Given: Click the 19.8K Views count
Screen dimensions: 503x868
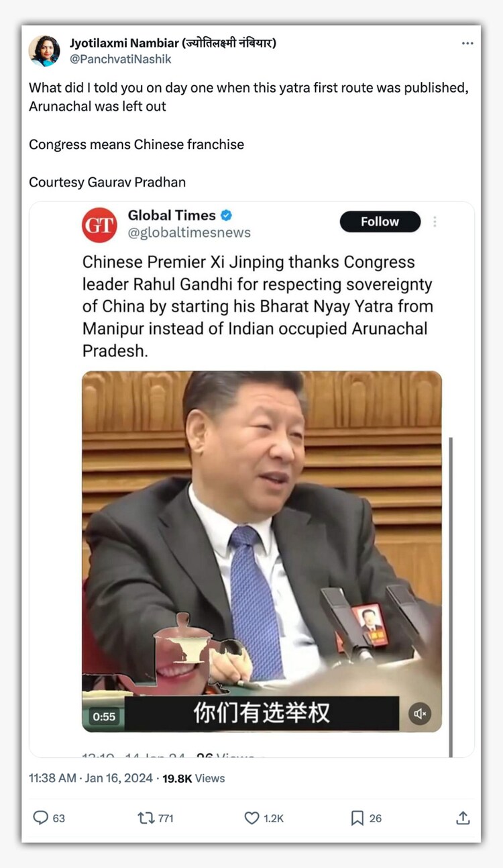Looking at the screenshot, I should pos(193,778).
